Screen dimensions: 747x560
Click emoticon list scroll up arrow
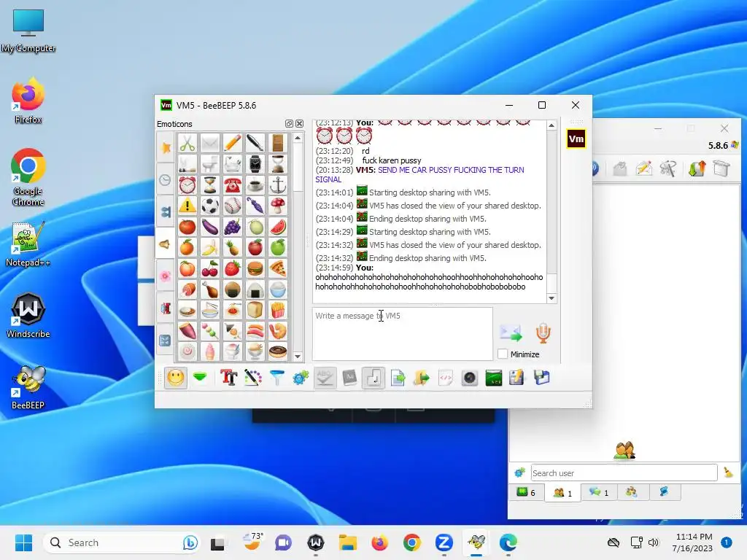(x=298, y=138)
